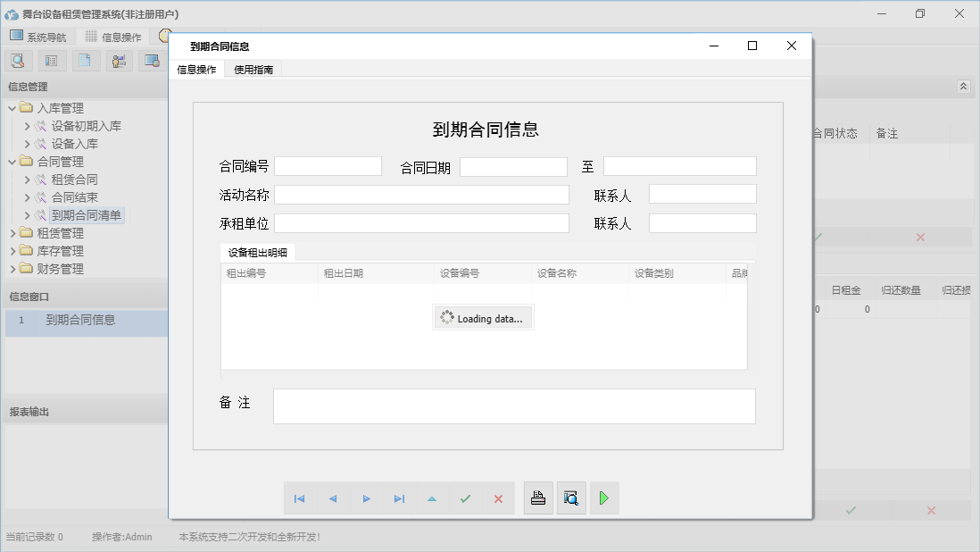
Task: Select the magnifier search icon on the toolbar
Action: click(x=18, y=60)
